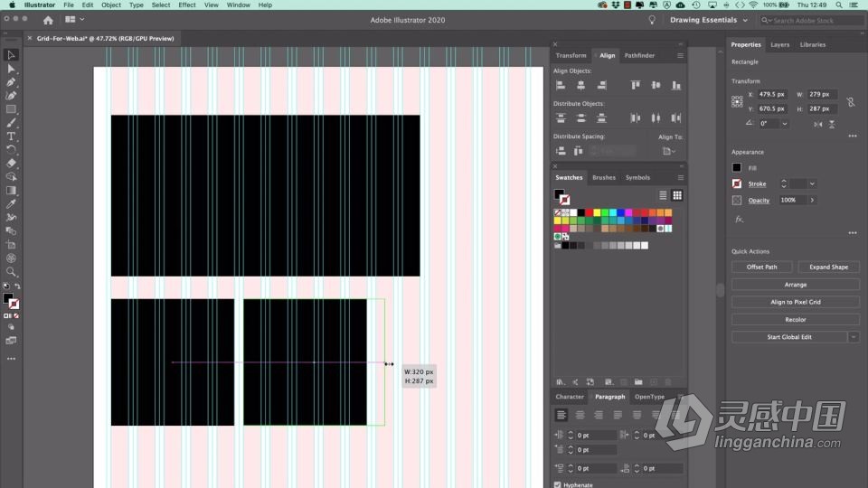Click Align to Pixel Grid button
868x488 pixels.
tap(796, 302)
